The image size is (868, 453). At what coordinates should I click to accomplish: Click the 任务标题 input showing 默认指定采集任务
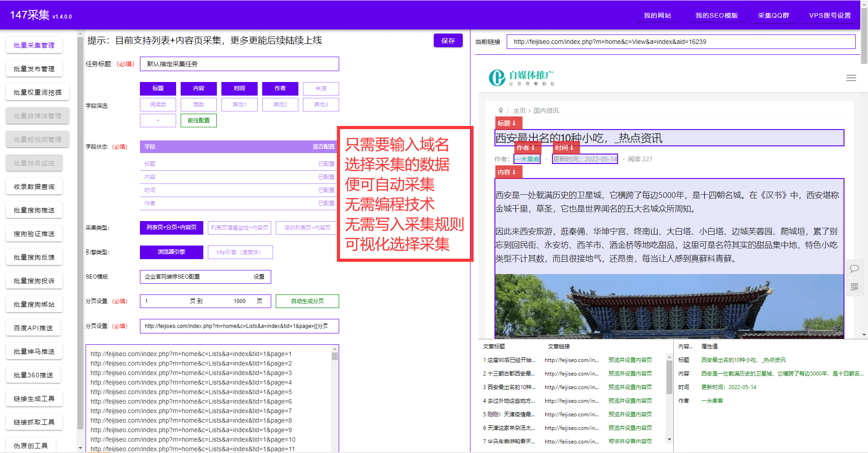[240, 64]
